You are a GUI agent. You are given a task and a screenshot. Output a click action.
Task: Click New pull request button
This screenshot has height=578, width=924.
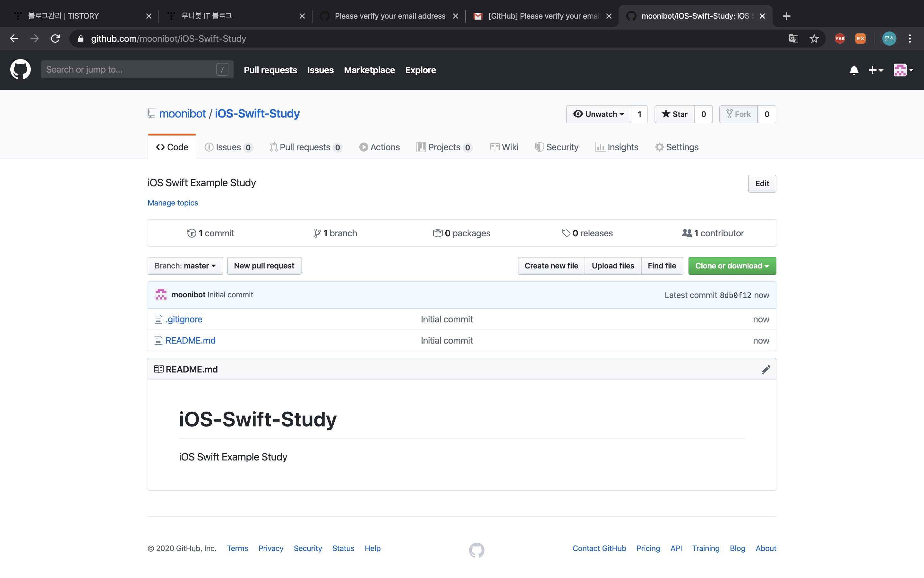(264, 266)
